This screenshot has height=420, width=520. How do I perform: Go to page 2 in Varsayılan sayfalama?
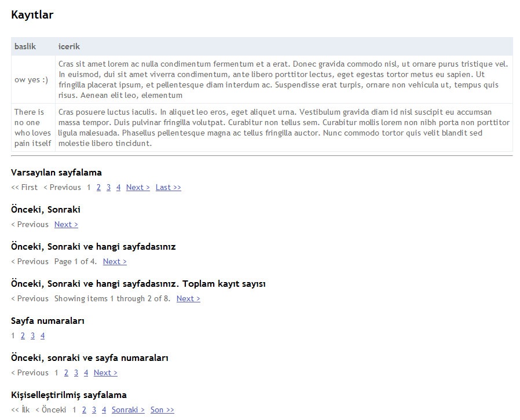98,187
